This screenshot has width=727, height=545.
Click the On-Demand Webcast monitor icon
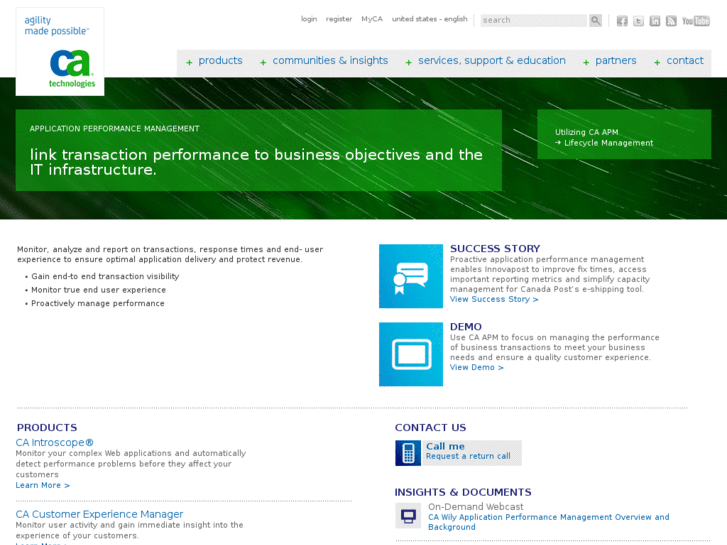point(408,516)
